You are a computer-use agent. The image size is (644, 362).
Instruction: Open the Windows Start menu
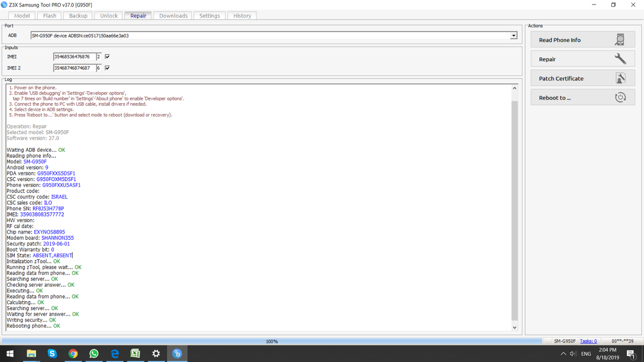(x=10, y=353)
